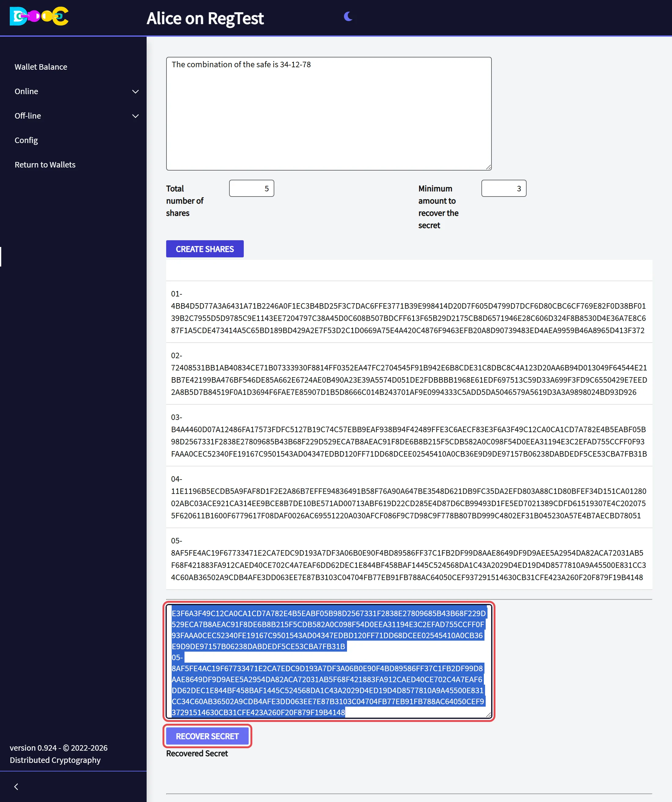Grab resize handle of secret text area
This screenshot has height=802, width=672.
(488, 167)
